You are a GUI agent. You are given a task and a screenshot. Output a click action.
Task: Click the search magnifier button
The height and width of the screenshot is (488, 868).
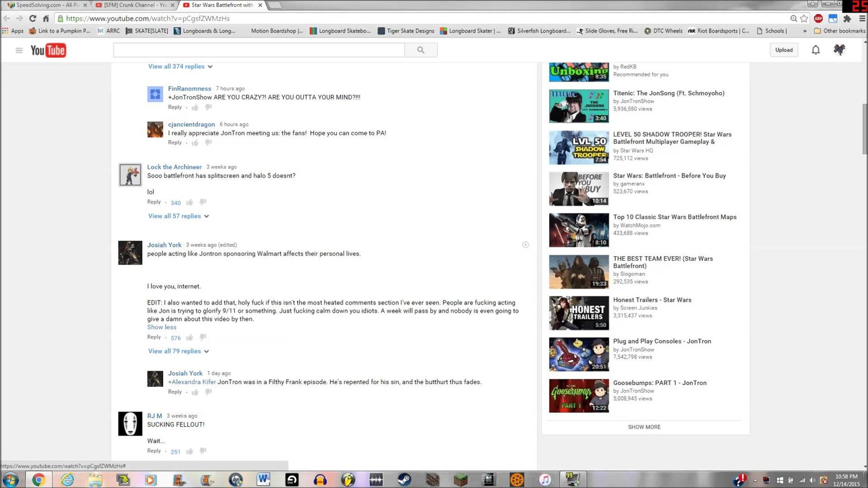coord(421,50)
